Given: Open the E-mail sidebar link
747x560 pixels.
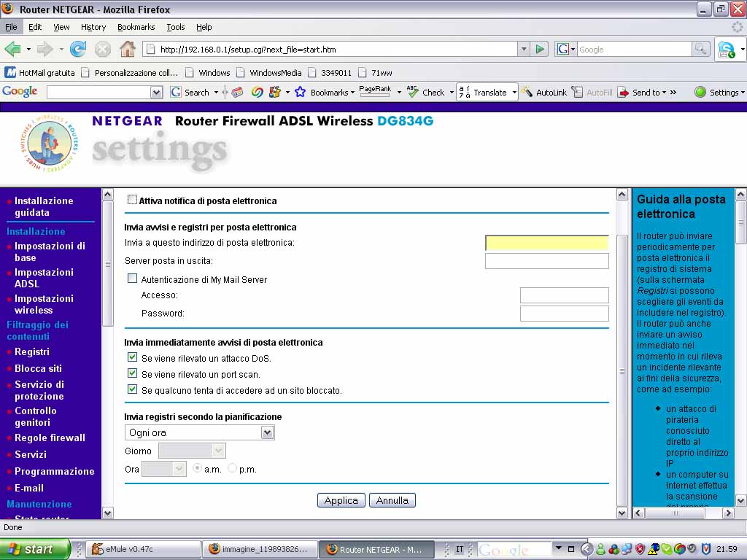Looking at the screenshot, I should 29,488.
